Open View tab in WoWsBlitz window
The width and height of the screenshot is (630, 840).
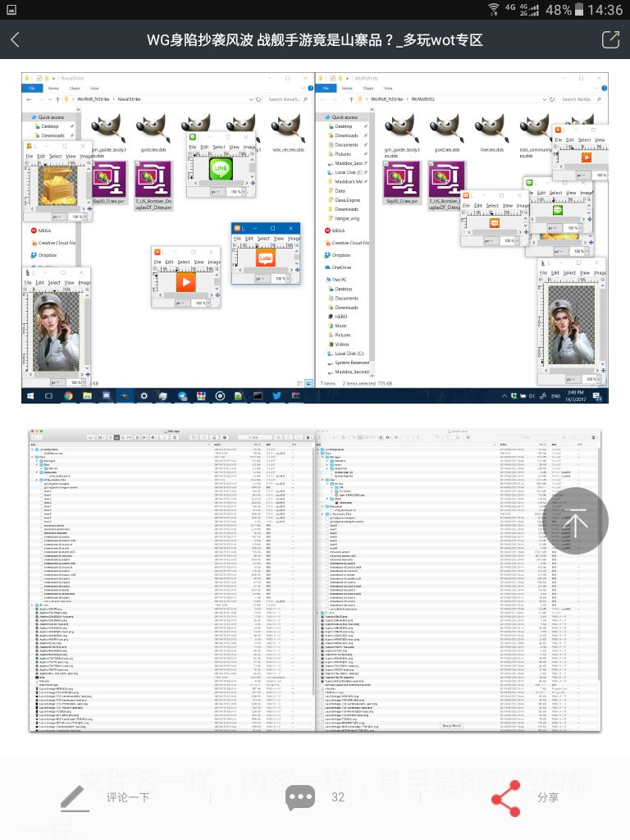tap(388, 89)
